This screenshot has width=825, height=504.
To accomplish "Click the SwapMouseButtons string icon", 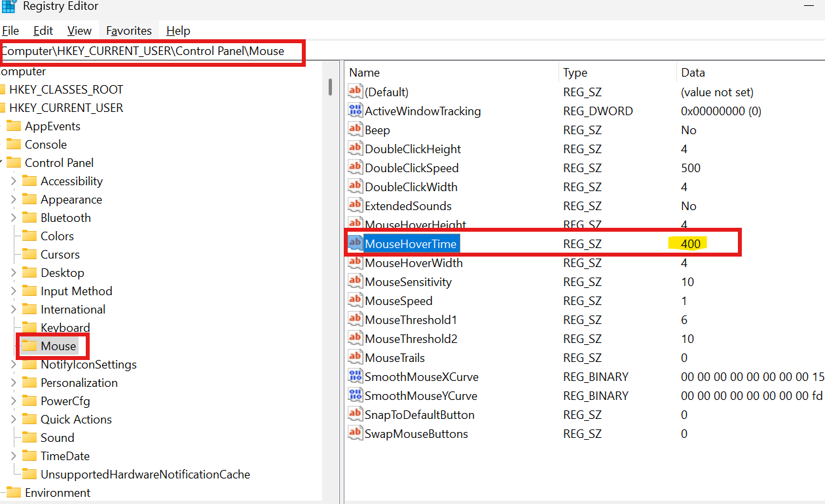I will pos(356,433).
